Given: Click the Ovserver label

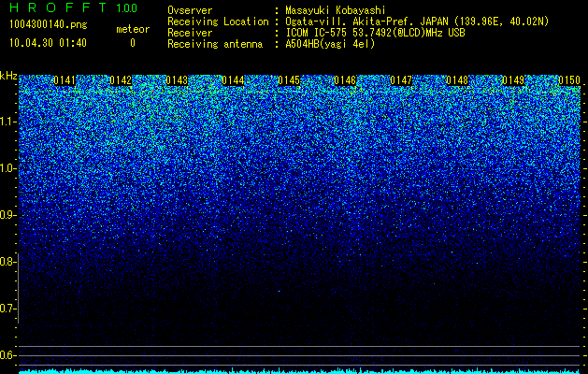Looking at the screenshot, I should (x=190, y=10).
